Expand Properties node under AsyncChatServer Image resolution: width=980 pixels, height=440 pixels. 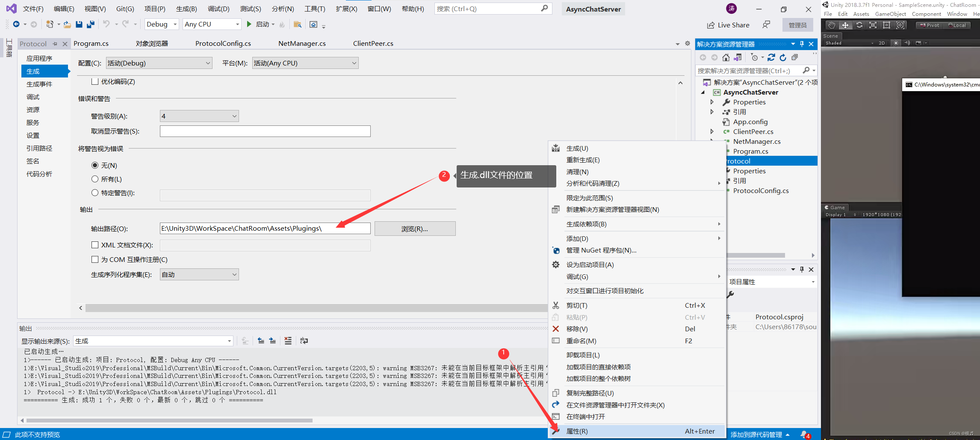(x=712, y=102)
